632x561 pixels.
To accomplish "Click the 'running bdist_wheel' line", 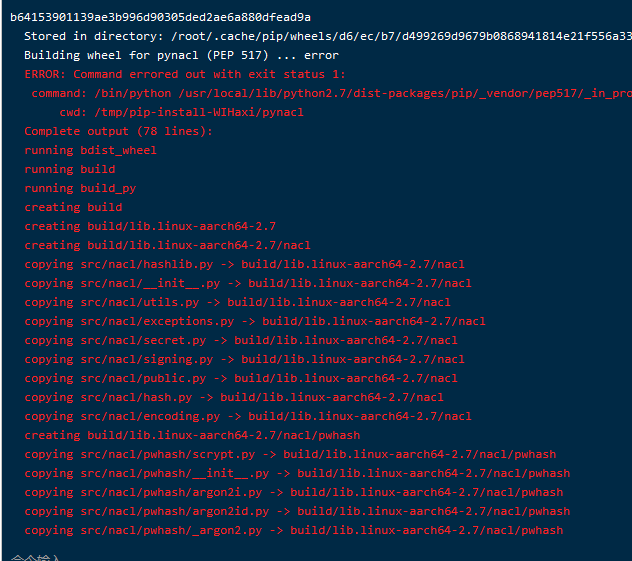I will pos(90,150).
